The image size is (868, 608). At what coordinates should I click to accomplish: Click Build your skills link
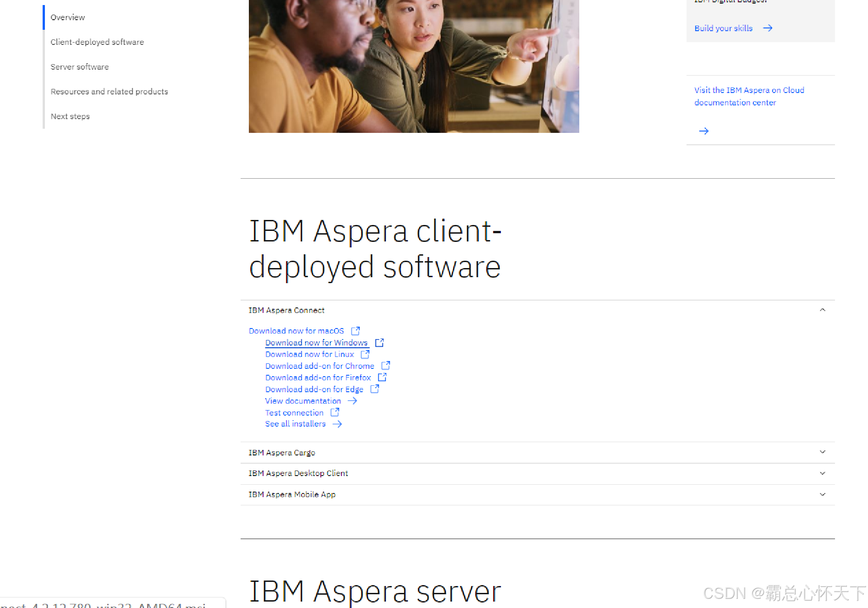click(723, 28)
